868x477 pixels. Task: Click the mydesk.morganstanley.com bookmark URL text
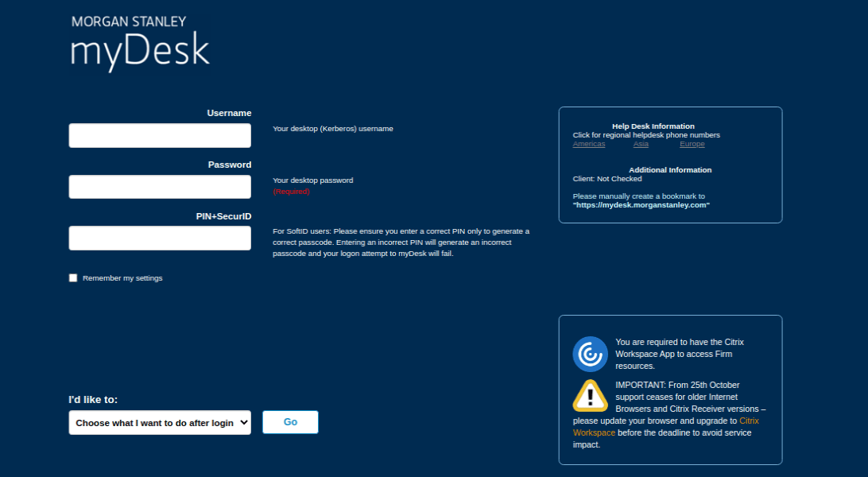pyautogui.click(x=641, y=205)
